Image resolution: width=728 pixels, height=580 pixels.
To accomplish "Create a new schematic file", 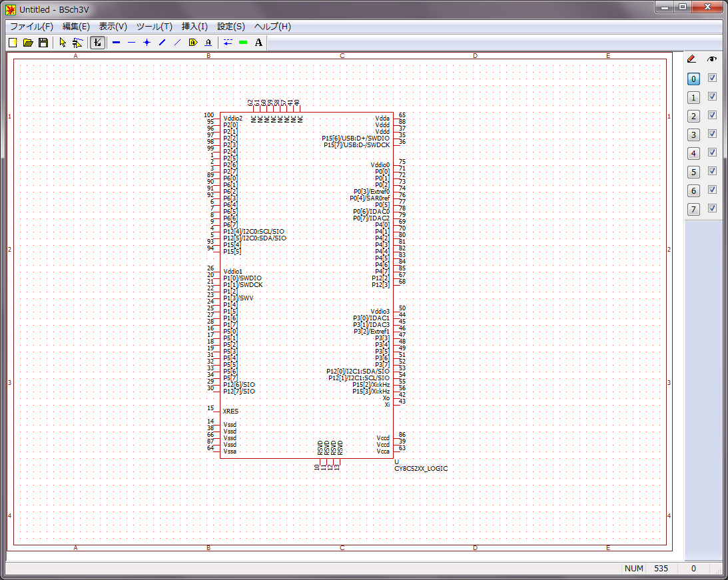I will (x=13, y=43).
